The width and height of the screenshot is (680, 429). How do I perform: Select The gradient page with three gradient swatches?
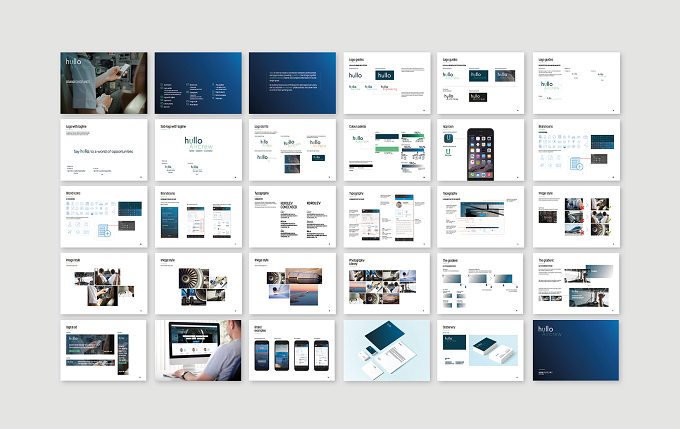coord(481,284)
